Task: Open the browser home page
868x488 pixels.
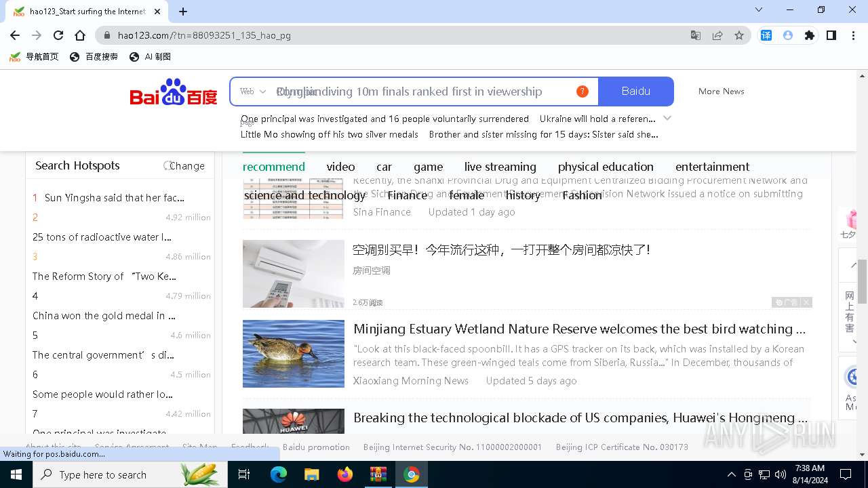Action: [x=80, y=35]
